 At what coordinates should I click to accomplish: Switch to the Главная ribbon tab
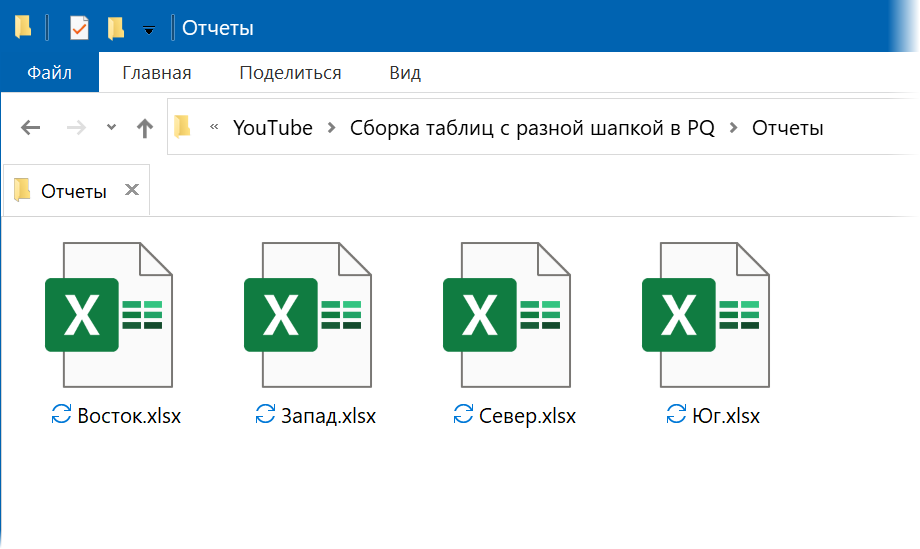coord(157,73)
